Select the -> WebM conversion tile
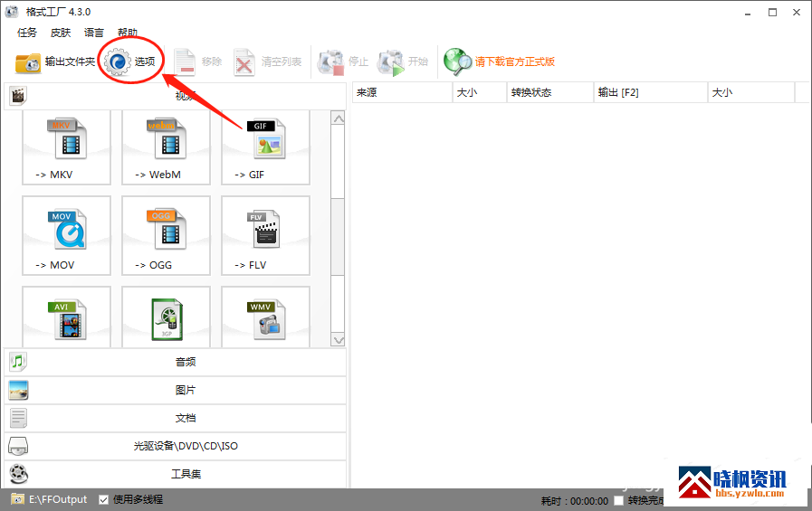This screenshot has width=812, height=511. [x=166, y=147]
